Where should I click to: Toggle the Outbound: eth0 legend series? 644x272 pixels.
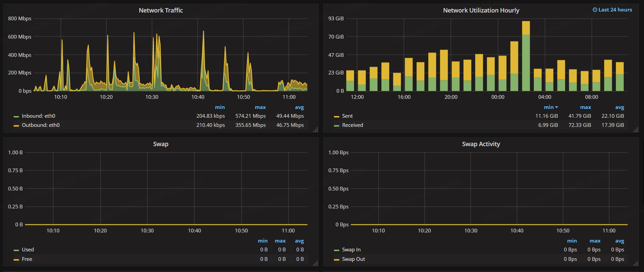[41, 125]
